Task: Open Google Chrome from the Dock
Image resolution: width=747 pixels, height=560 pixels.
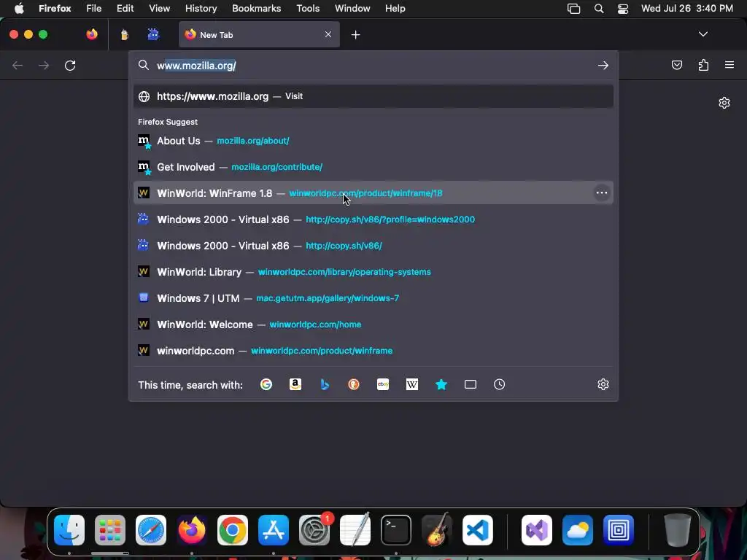Action: (x=233, y=529)
